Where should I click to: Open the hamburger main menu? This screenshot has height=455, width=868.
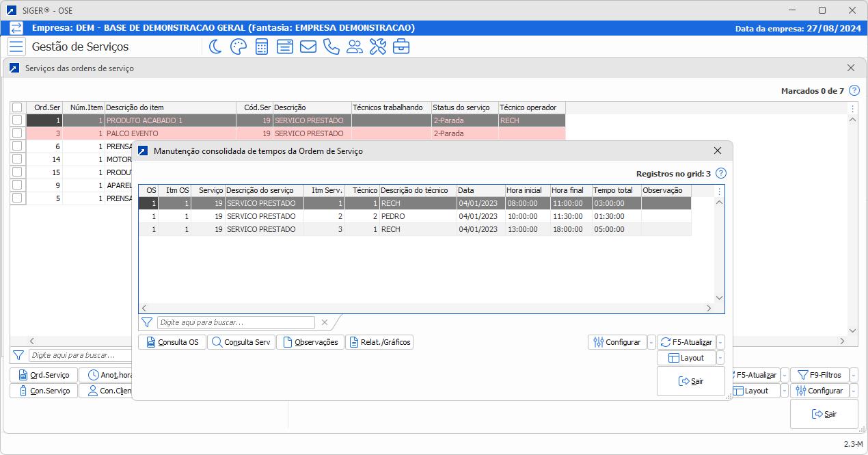pos(16,47)
